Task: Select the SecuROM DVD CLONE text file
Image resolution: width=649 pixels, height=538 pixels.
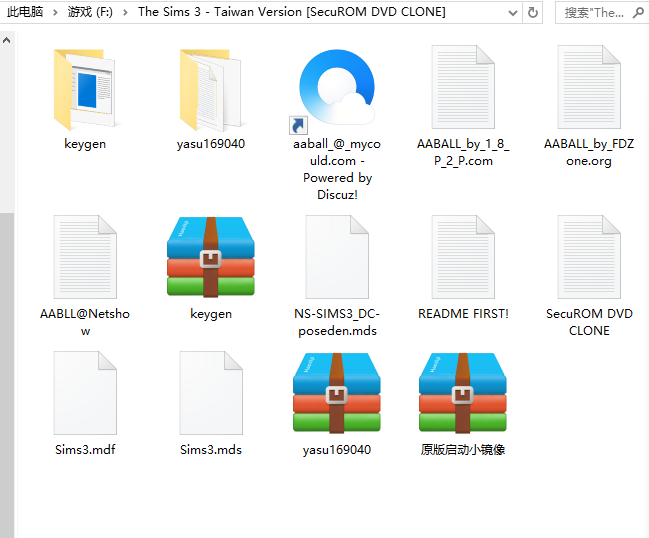Action: click(589, 257)
